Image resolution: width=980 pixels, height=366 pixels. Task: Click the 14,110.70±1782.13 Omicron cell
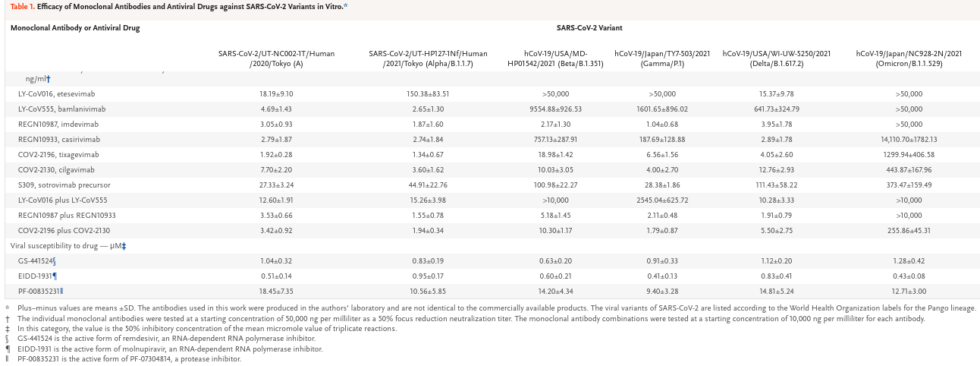[x=909, y=139]
